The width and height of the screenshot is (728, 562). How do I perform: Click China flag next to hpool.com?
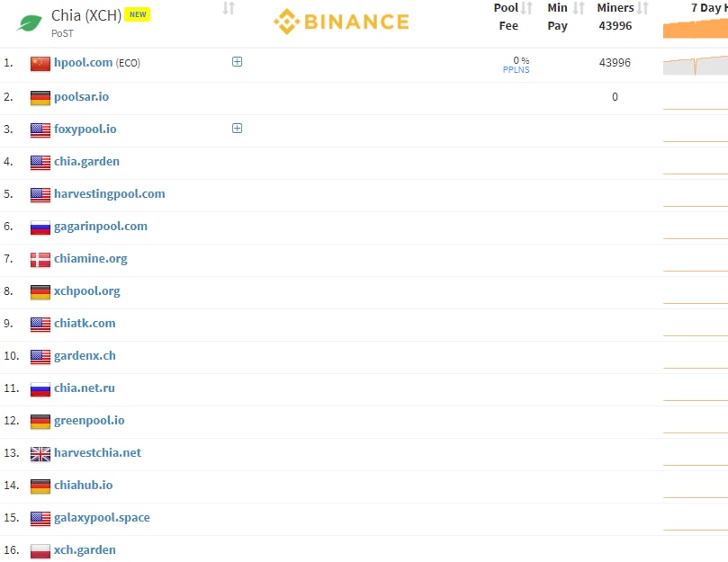[x=40, y=64]
